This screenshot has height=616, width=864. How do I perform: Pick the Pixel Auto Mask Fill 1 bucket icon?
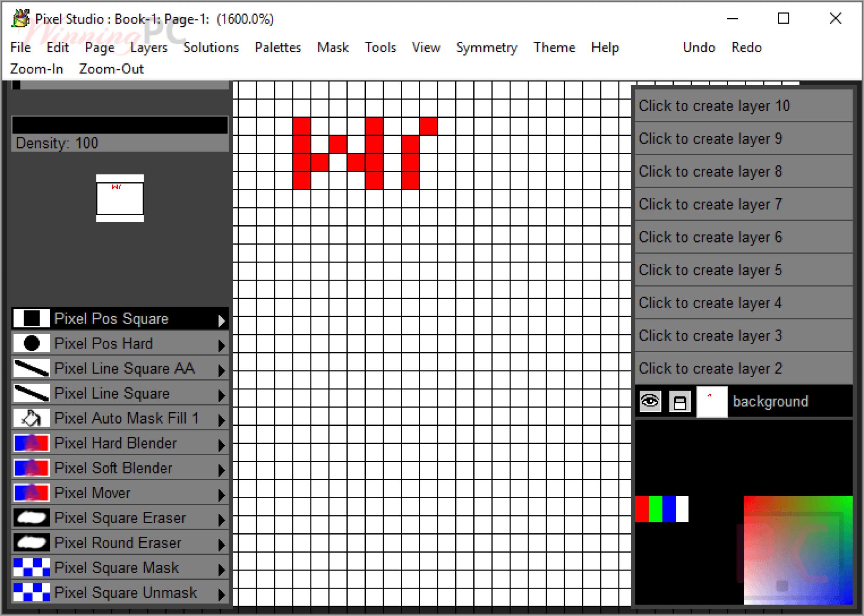(31, 418)
